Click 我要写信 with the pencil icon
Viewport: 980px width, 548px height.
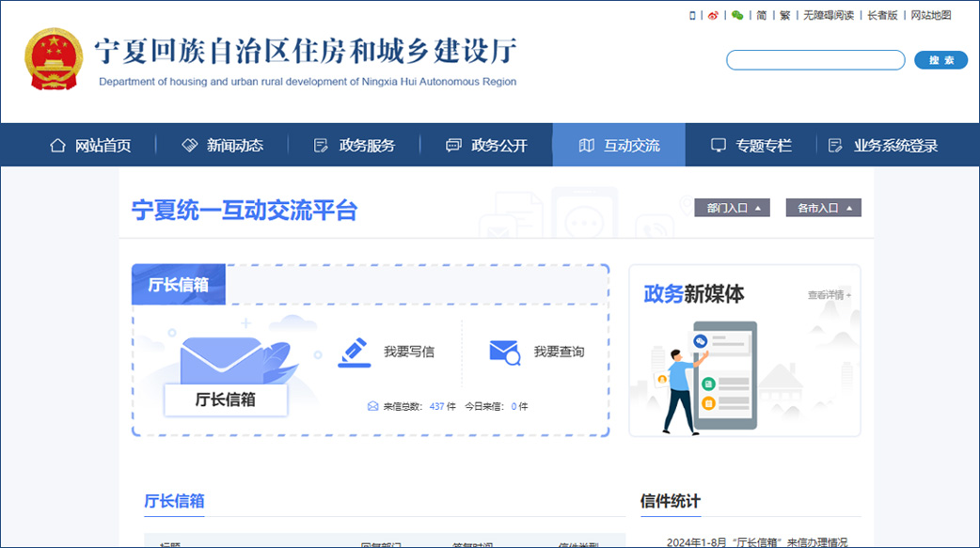tap(387, 352)
